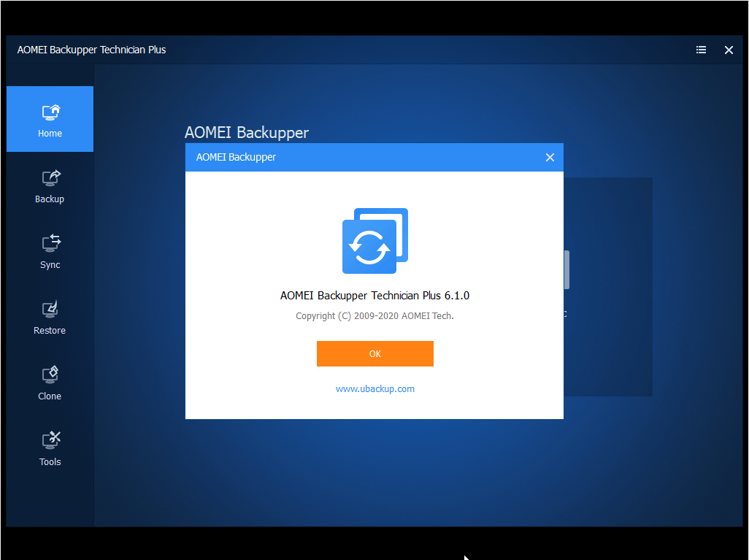This screenshot has height=560, width=749.
Task: Open the Home section in sidebar
Action: pos(50,119)
